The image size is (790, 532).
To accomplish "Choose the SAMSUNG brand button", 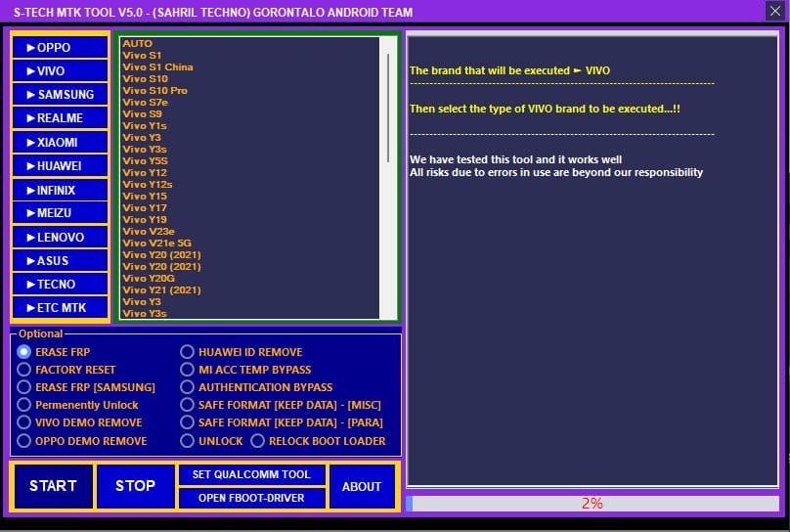I will (60, 94).
